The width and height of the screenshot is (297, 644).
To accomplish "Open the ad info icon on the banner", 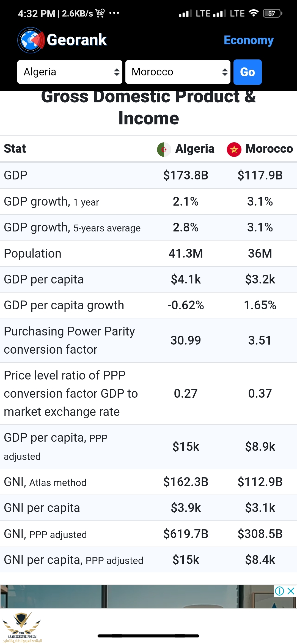I will tap(279, 591).
